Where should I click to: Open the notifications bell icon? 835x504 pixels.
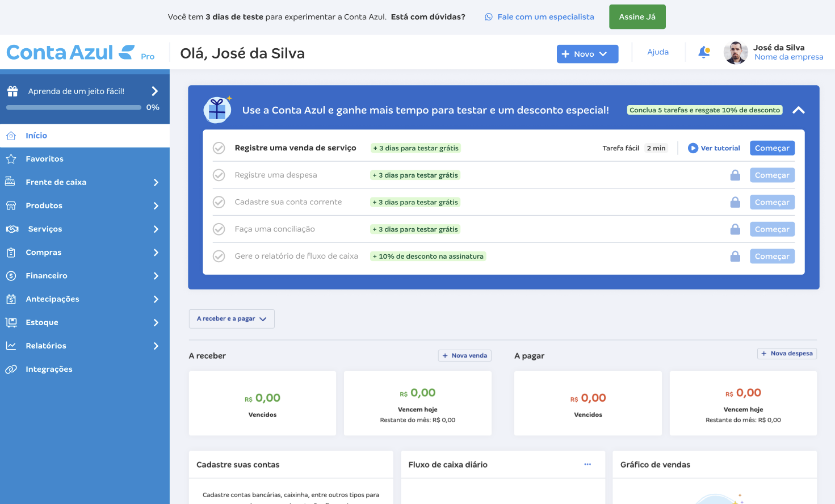coord(704,52)
